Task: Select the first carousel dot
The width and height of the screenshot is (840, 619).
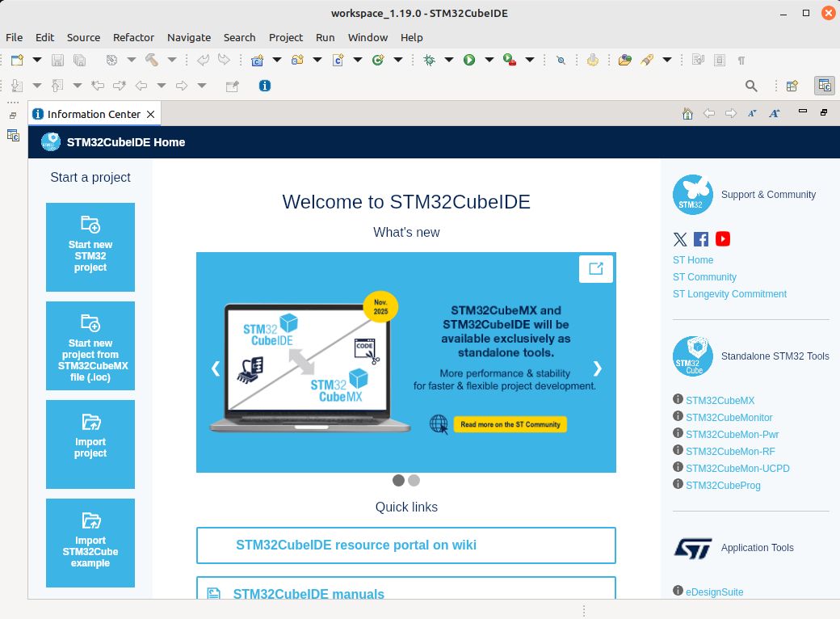Action: 398,480
